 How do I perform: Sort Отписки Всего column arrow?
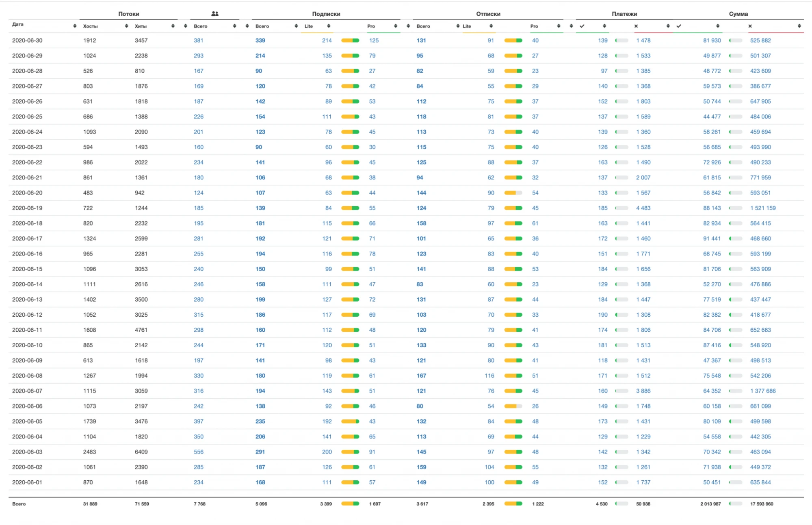tap(458, 26)
